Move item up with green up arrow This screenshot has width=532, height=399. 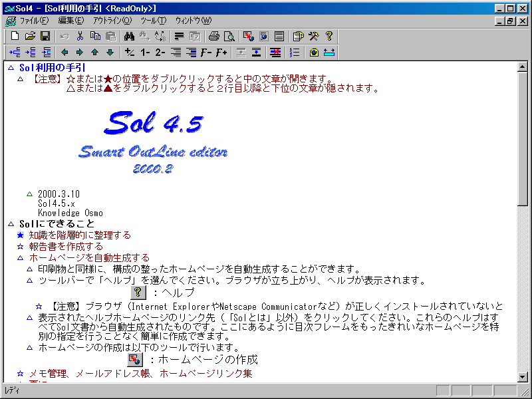95,53
